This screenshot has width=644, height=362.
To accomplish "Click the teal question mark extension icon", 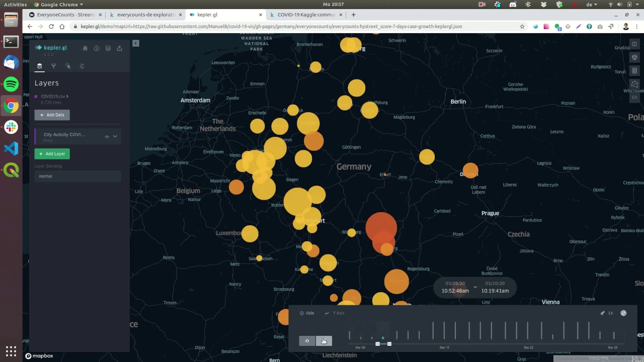I will pyautogui.click(x=589, y=27).
